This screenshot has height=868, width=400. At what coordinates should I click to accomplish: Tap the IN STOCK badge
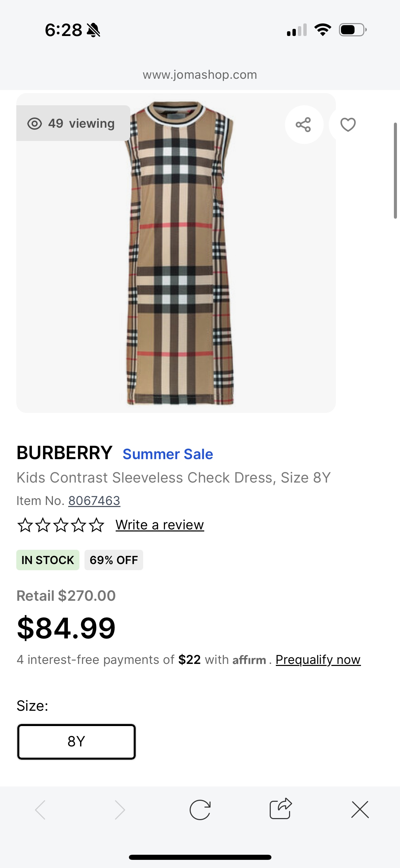(x=48, y=560)
